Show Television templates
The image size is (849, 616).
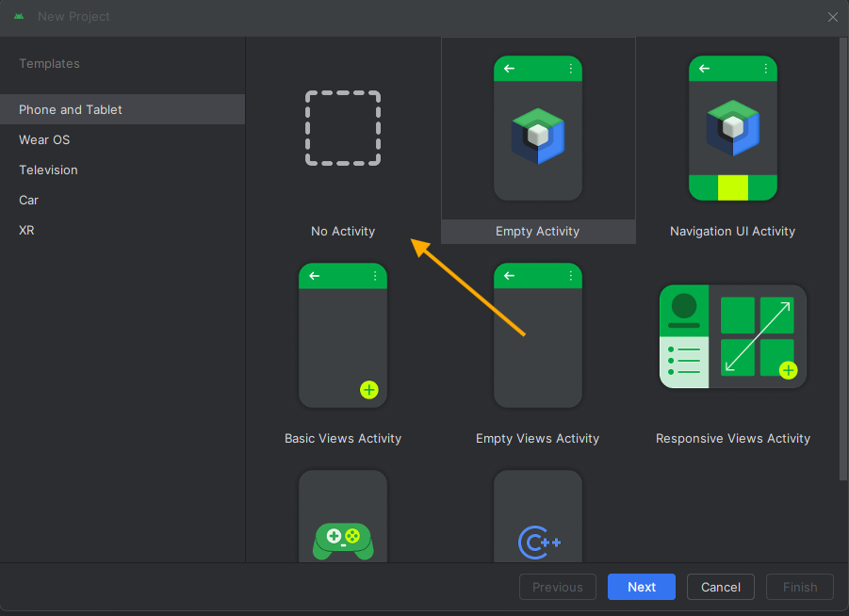coord(48,170)
